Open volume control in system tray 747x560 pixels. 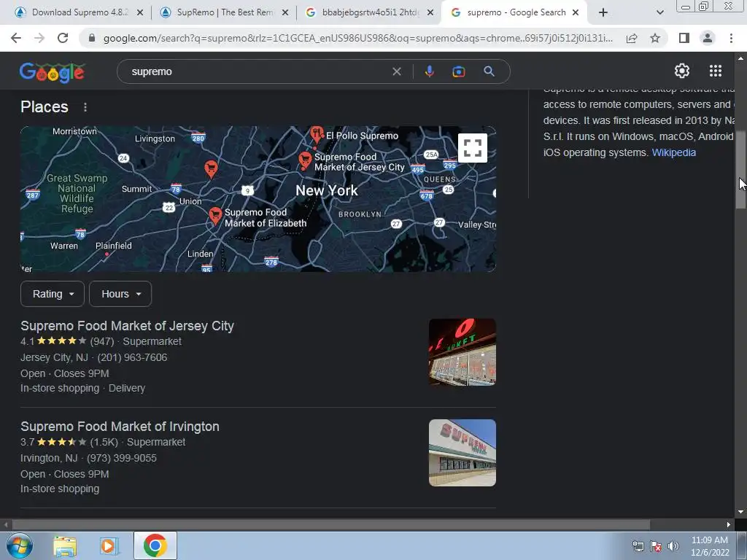coord(673,546)
